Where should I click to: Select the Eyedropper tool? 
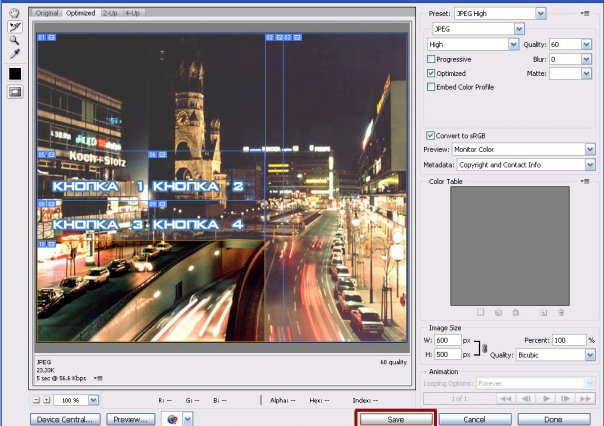[x=15, y=54]
